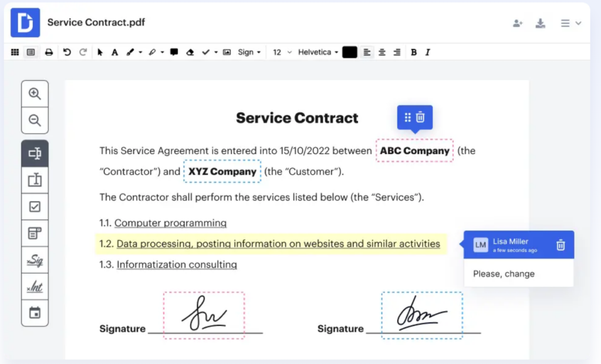Open the font color swatch

349,52
